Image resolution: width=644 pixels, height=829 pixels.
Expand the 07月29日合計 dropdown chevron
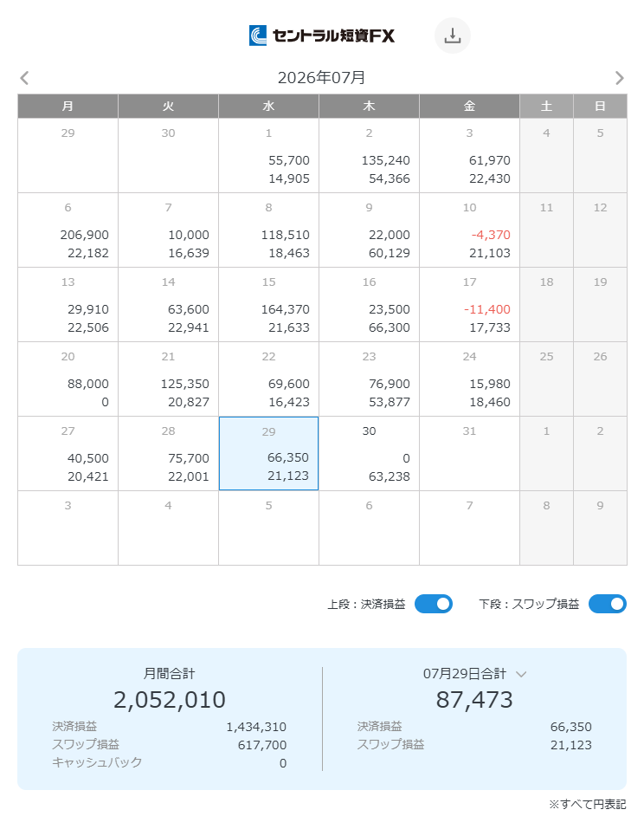point(521,674)
